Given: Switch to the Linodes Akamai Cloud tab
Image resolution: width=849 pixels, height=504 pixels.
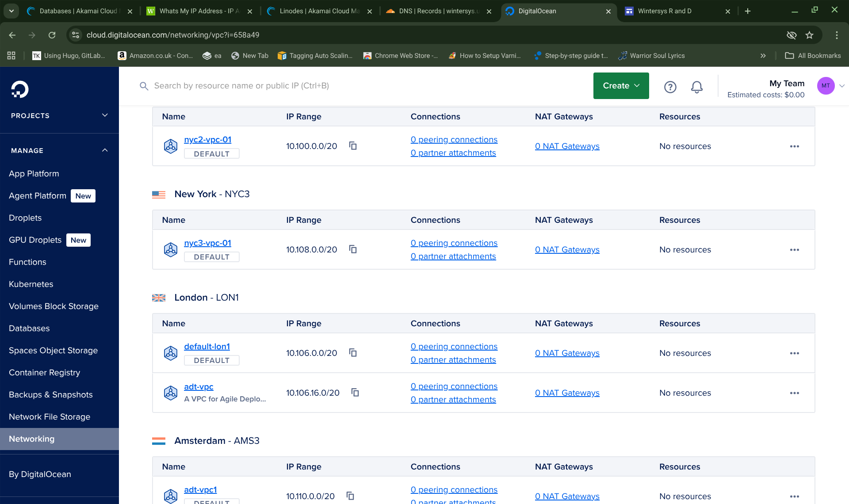Looking at the screenshot, I should pyautogui.click(x=319, y=11).
